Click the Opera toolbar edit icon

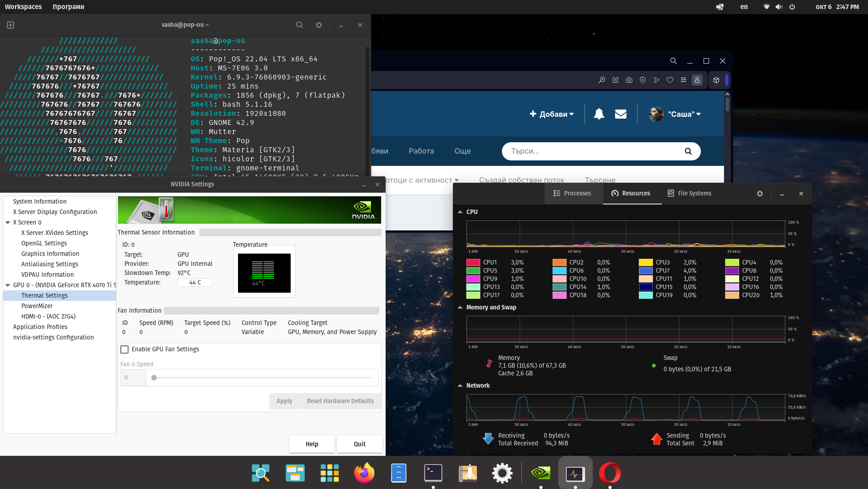pos(615,80)
